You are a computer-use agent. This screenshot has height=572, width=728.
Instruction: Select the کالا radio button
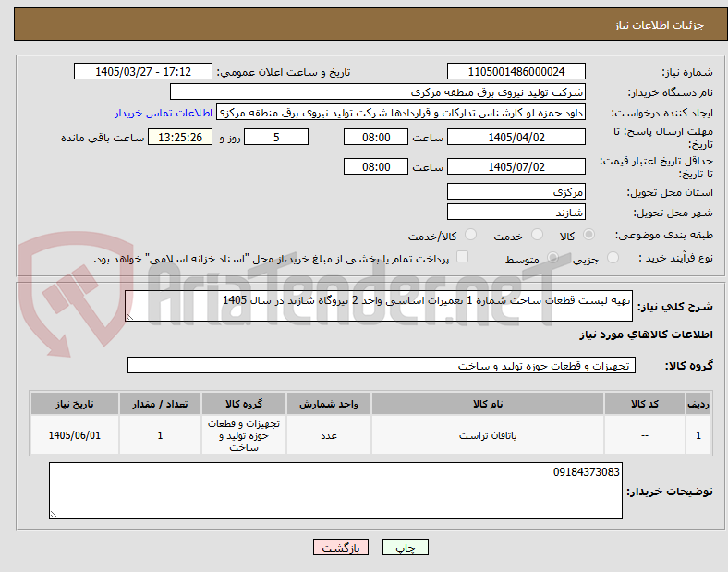tap(588, 235)
